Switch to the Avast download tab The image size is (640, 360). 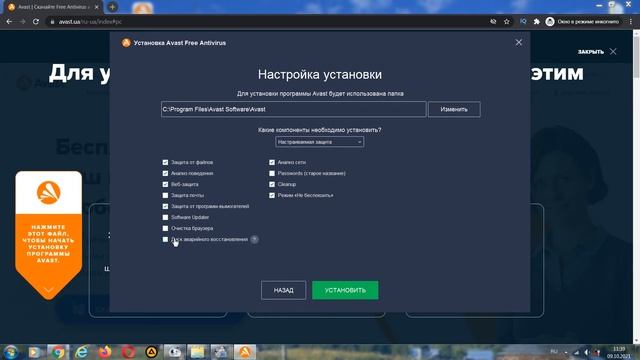click(52, 7)
